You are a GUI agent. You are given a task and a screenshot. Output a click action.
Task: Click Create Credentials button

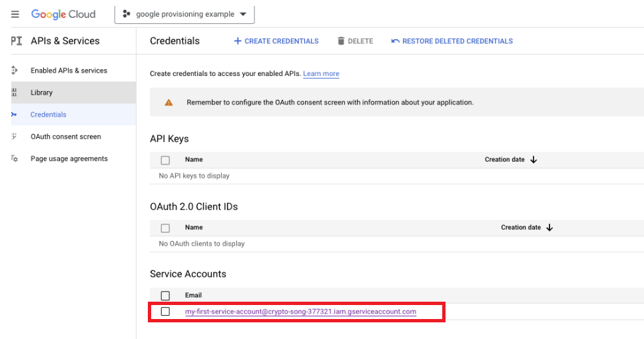(x=276, y=41)
